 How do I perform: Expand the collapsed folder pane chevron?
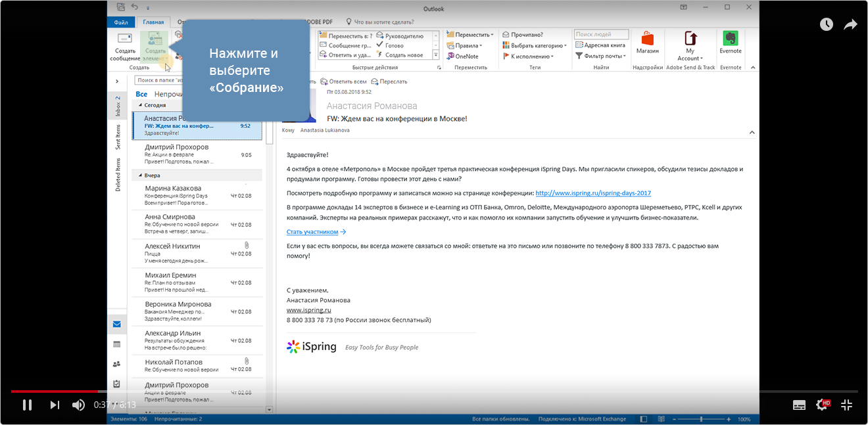point(117,81)
